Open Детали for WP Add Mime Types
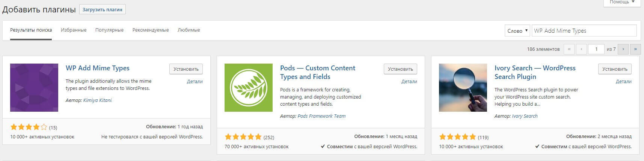Image resolution: width=644 pixels, height=161 pixels. coord(195,82)
